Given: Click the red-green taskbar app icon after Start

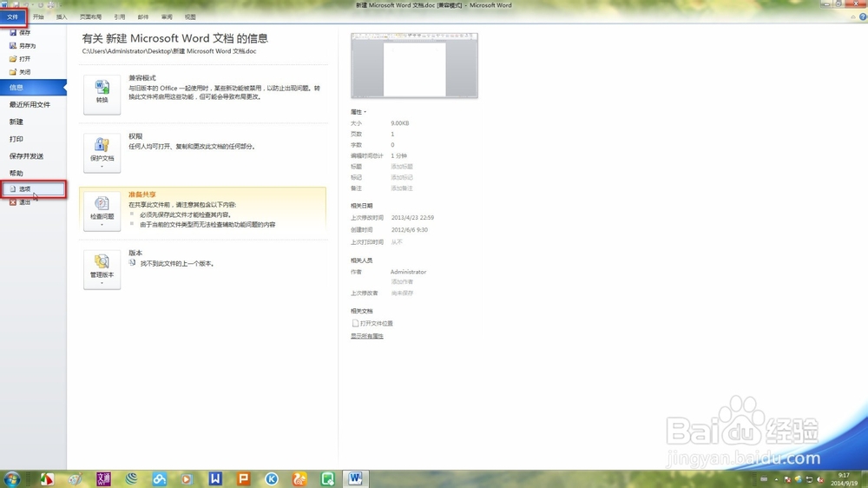Looking at the screenshot, I should point(47,478).
